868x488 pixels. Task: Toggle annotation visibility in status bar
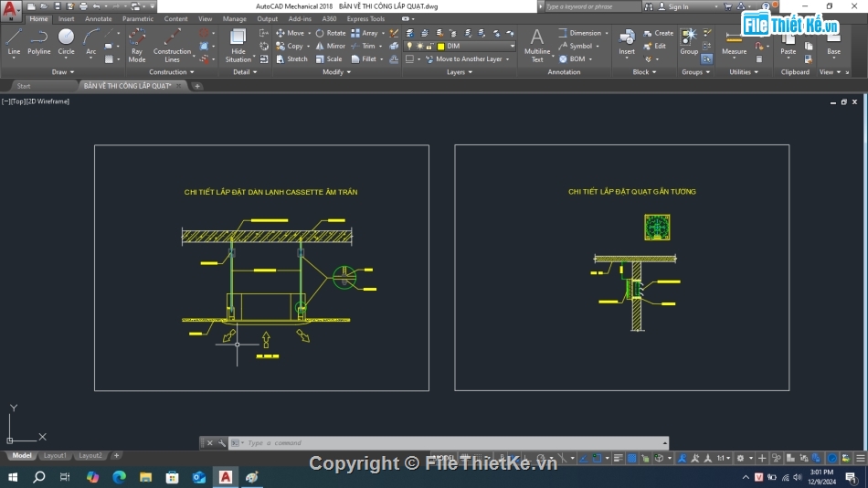click(682, 458)
